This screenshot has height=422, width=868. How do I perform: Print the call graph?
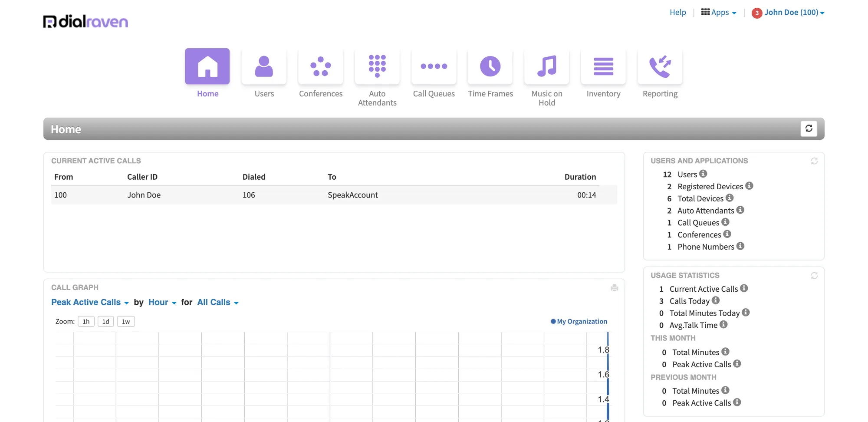[615, 288]
